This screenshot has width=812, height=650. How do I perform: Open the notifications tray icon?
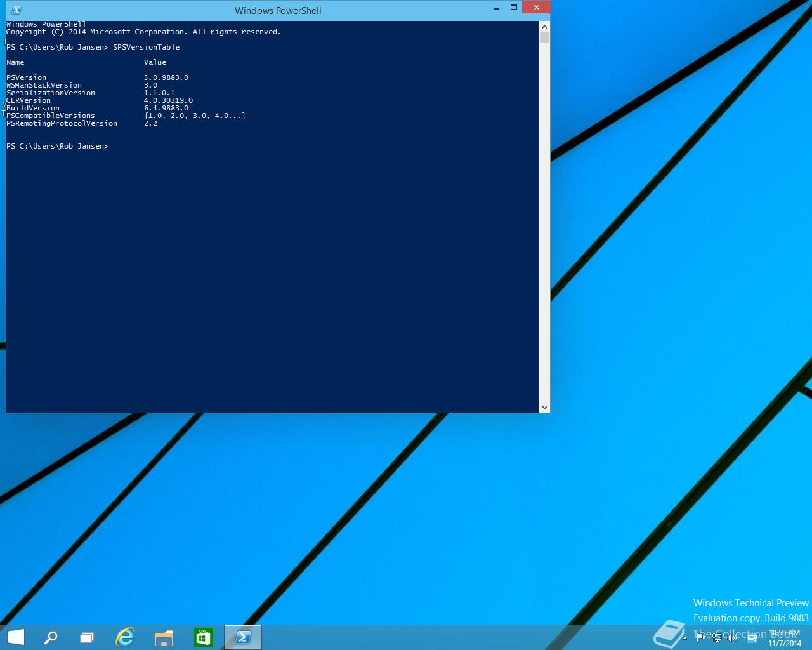[752, 638]
